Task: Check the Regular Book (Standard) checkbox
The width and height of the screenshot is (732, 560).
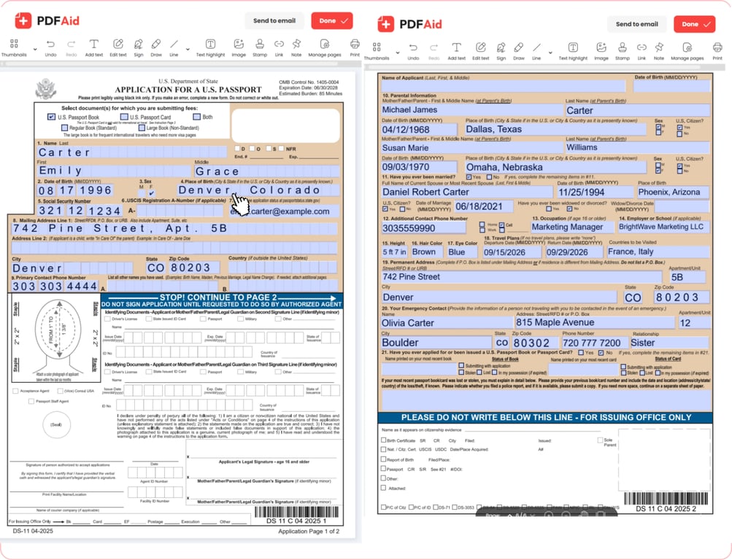Action: pos(64,128)
